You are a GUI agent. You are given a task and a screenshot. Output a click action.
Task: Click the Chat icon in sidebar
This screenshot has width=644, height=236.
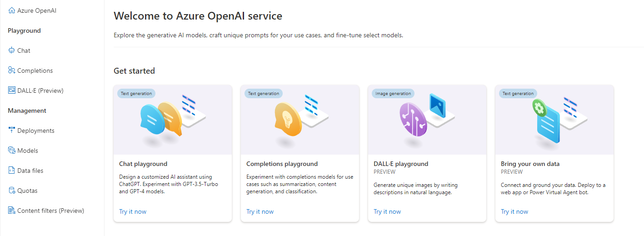(x=12, y=50)
